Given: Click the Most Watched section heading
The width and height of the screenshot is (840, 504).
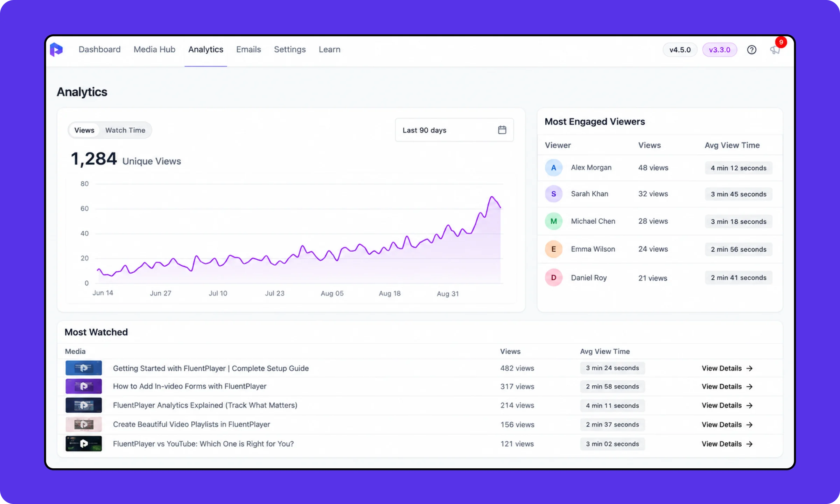Looking at the screenshot, I should click(96, 332).
